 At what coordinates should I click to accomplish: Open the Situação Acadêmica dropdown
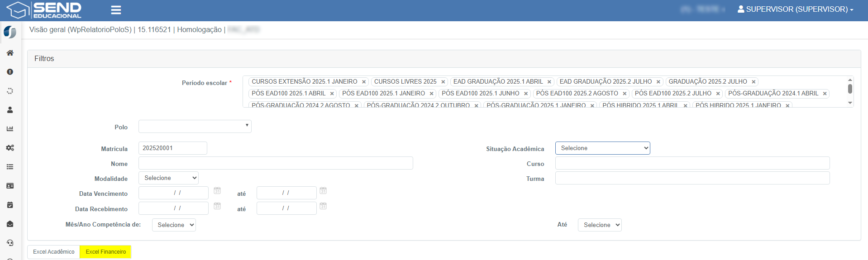602,148
